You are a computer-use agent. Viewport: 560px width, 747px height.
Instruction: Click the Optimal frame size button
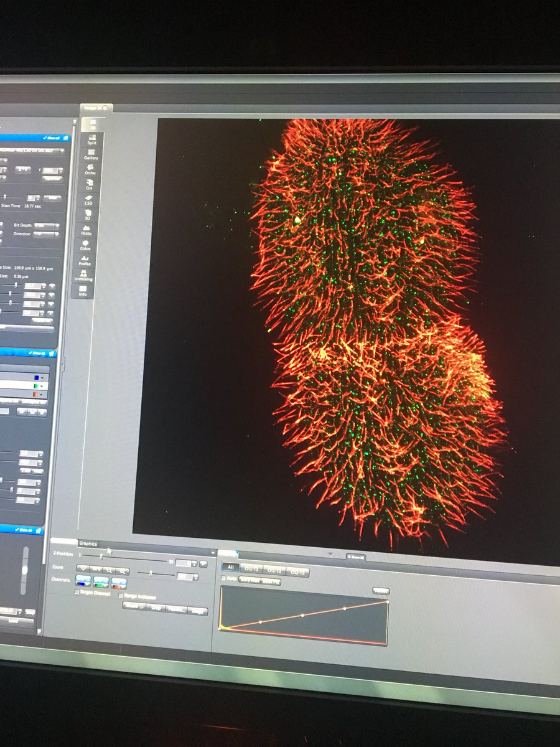52,179
